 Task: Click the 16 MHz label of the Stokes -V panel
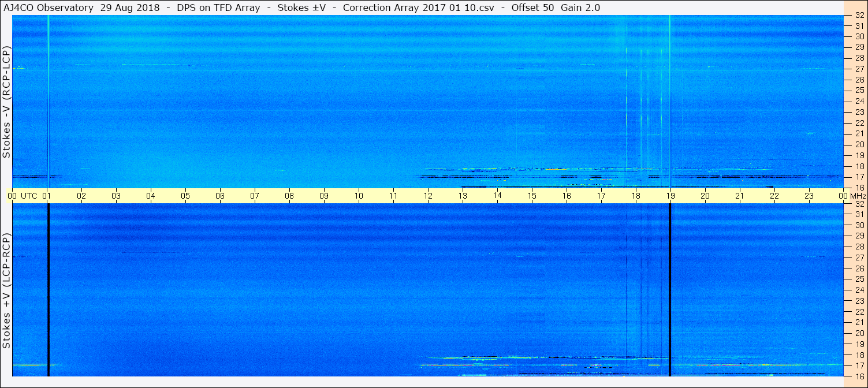pos(859,187)
